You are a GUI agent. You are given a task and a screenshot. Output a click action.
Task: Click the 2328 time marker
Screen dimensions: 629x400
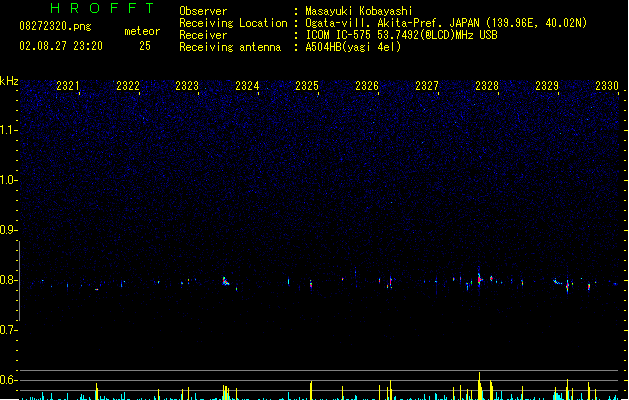pos(487,86)
